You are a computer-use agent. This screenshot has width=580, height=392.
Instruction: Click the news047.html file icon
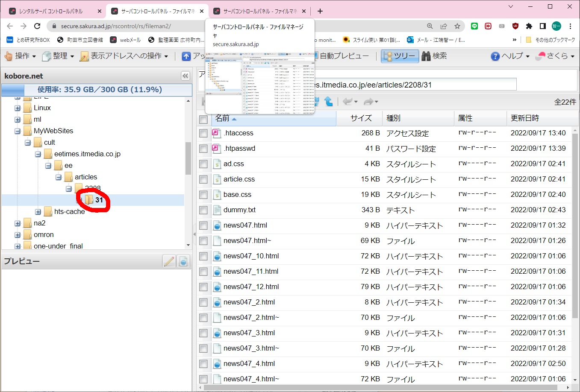point(217,225)
